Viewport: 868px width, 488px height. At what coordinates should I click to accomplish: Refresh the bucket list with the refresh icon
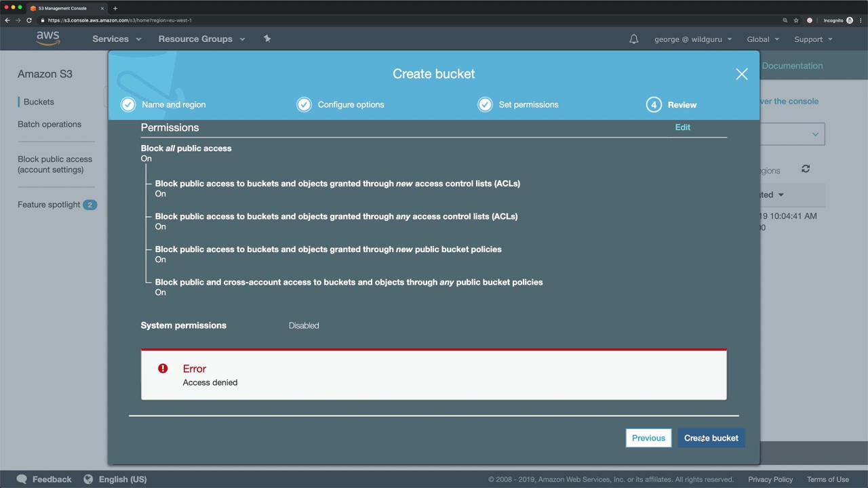pos(806,169)
